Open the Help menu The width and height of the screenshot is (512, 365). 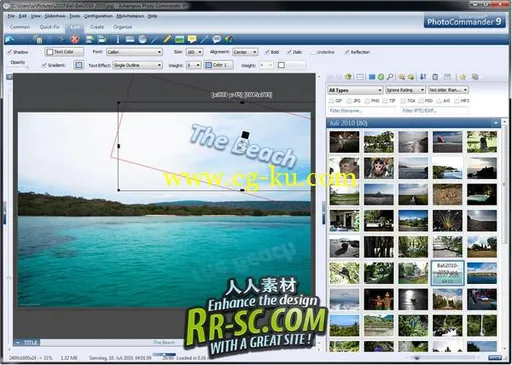click(x=152, y=16)
